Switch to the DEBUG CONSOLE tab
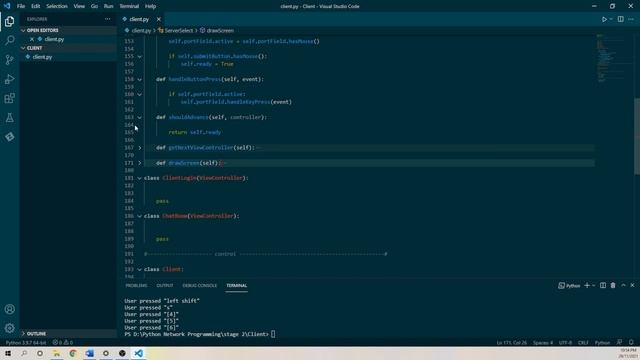Image resolution: width=640 pixels, height=360 pixels. 200,285
